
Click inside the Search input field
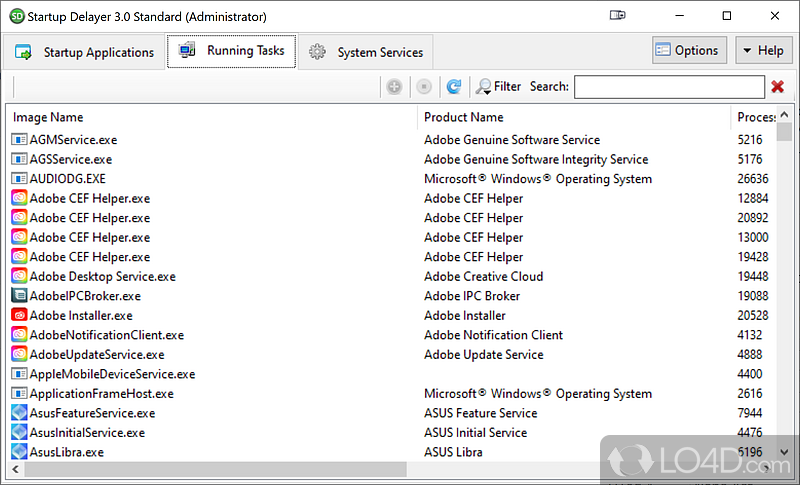click(668, 87)
